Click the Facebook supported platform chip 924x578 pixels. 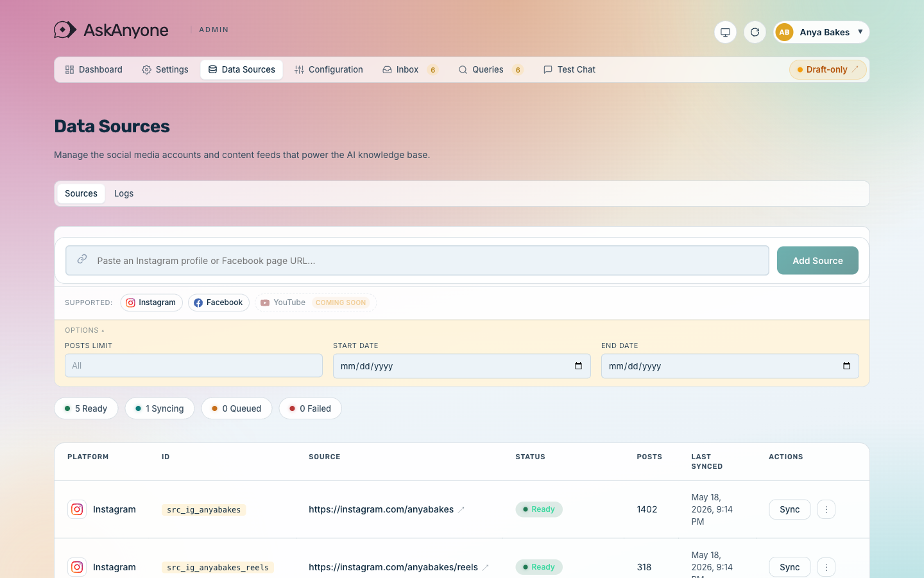point(218,302)
